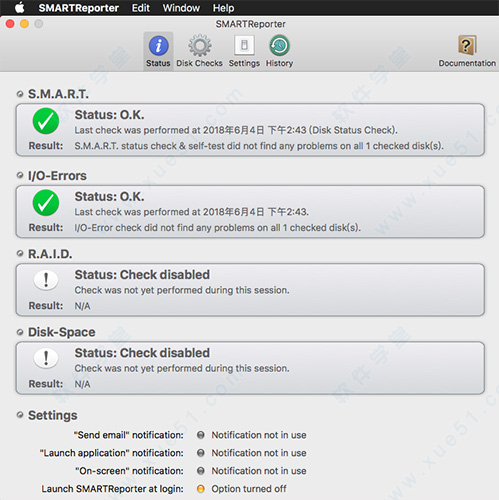
Task: Click the I/O-Errors green checkmark icon
Action: pos(46,203)
